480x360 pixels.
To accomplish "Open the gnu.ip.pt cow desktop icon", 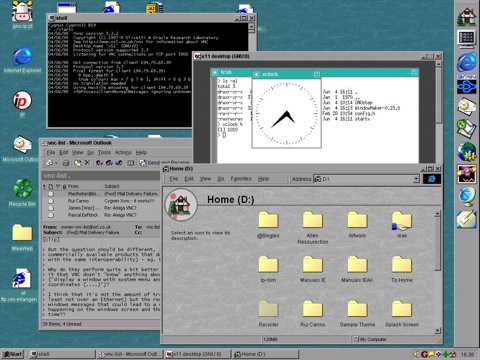I will 22,13.
